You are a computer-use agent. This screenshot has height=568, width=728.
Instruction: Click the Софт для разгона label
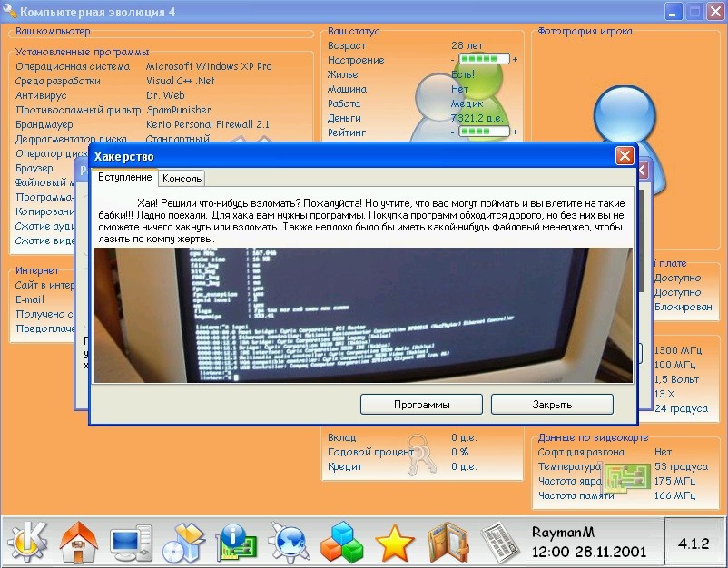(x=581, y=452)
